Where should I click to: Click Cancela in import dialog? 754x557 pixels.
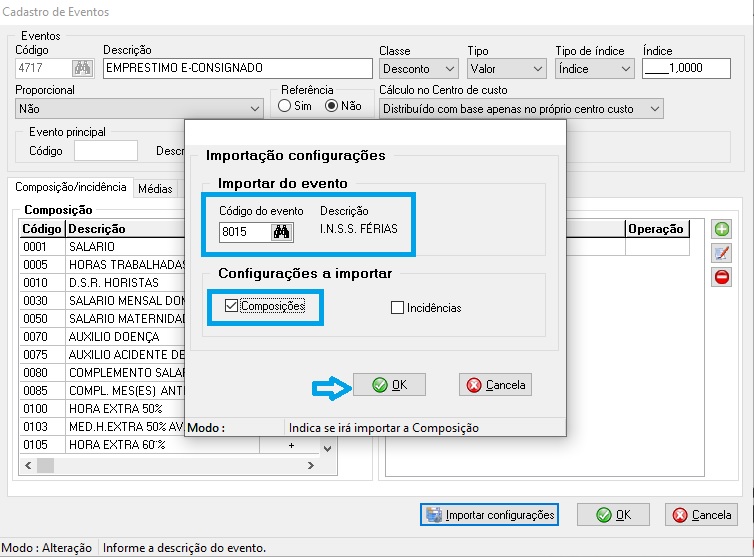pyautogui.click(x=495, y=385)
